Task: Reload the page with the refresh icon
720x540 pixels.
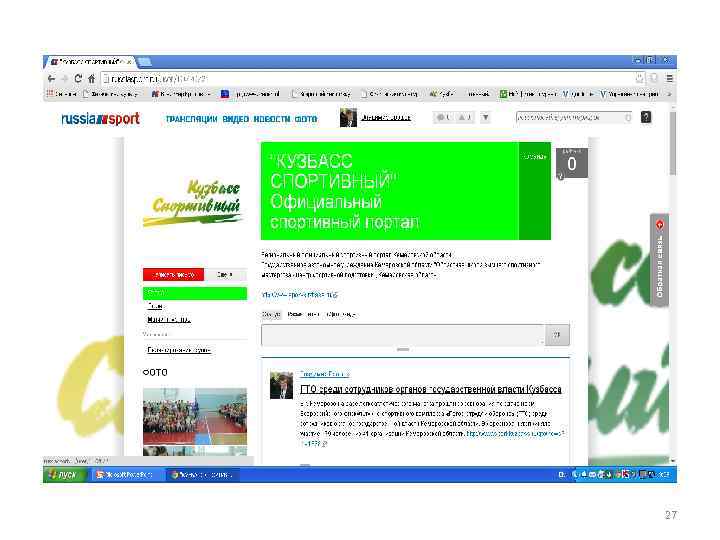Action: (x=78, y=79)
